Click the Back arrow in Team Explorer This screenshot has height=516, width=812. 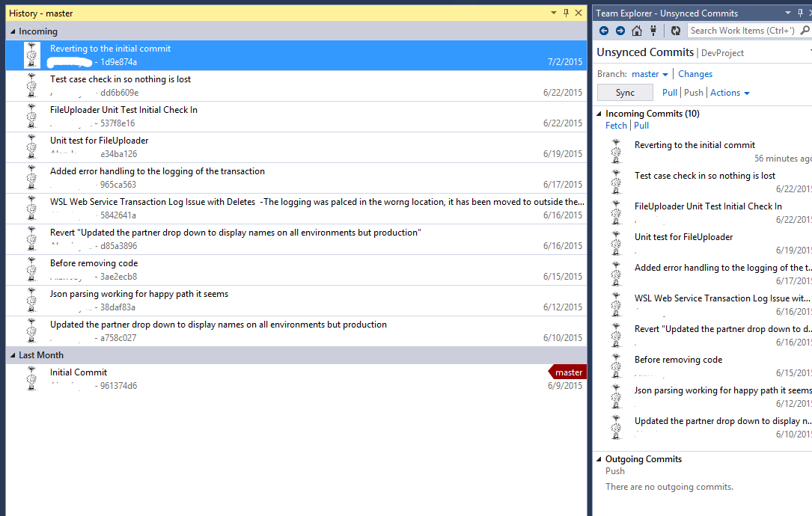point(604,31)
